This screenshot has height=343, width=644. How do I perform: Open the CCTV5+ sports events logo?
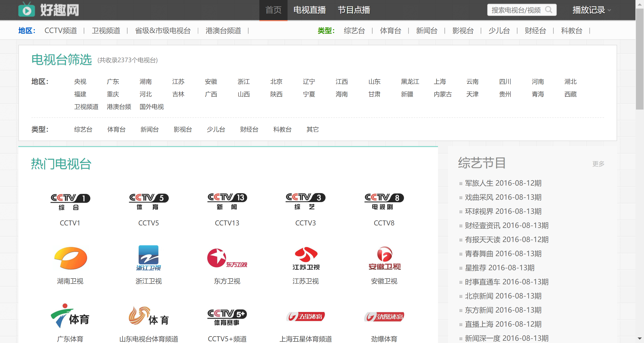coord(227,317)
